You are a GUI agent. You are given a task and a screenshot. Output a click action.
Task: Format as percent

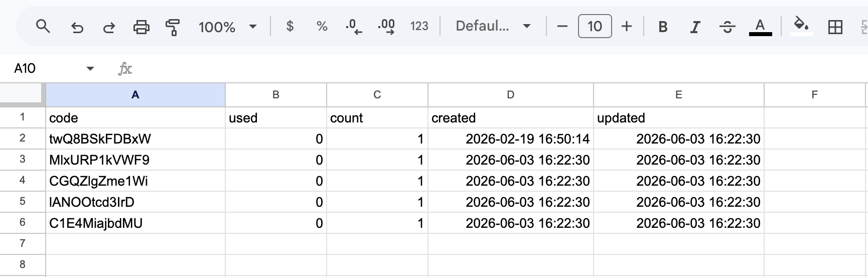pos(322,26)
